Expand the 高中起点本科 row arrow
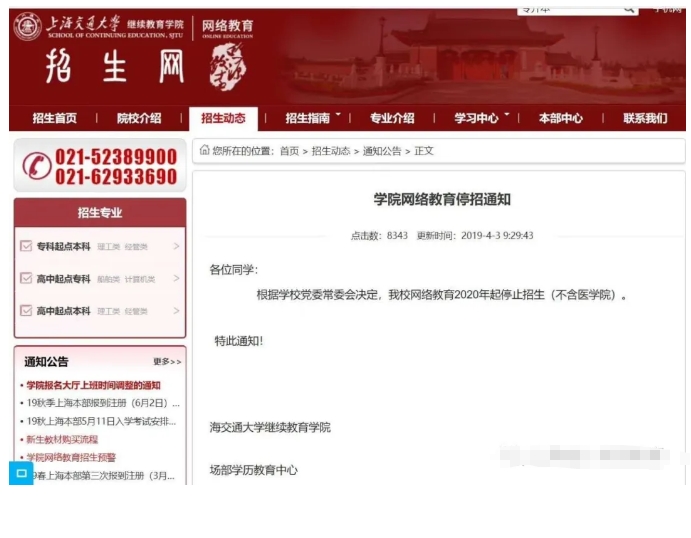The image size is (691, 538). point(176,311)
